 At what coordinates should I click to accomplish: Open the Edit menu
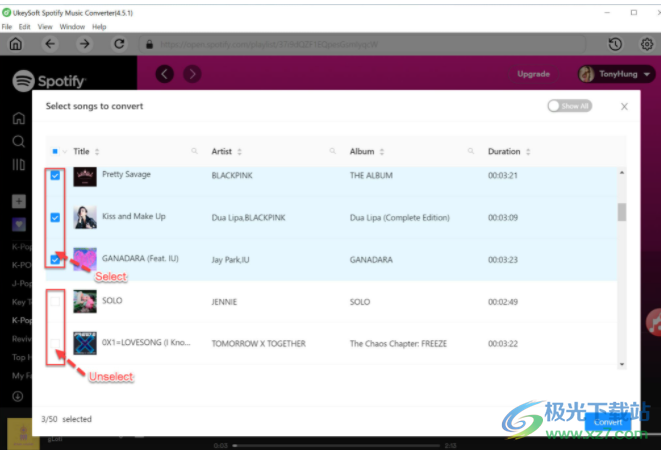(24, 27)
